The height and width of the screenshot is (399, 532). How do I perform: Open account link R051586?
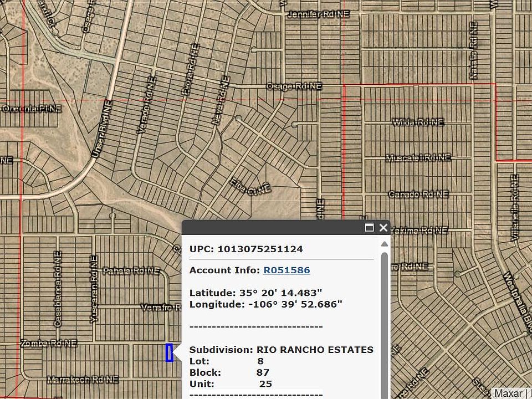tap(287, 270)
